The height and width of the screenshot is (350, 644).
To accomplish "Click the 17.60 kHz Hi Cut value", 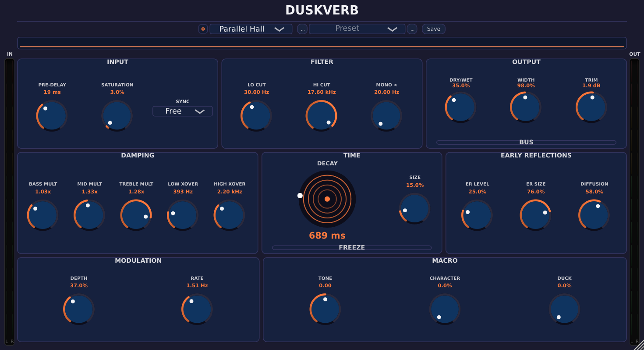I will 322,92.
